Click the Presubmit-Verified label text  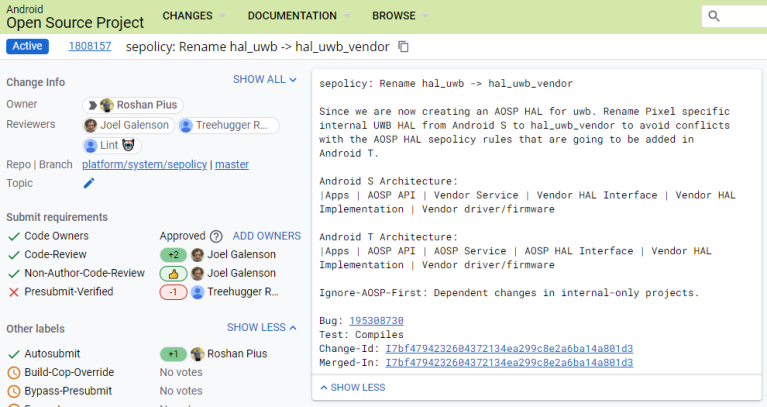(69, 292)
